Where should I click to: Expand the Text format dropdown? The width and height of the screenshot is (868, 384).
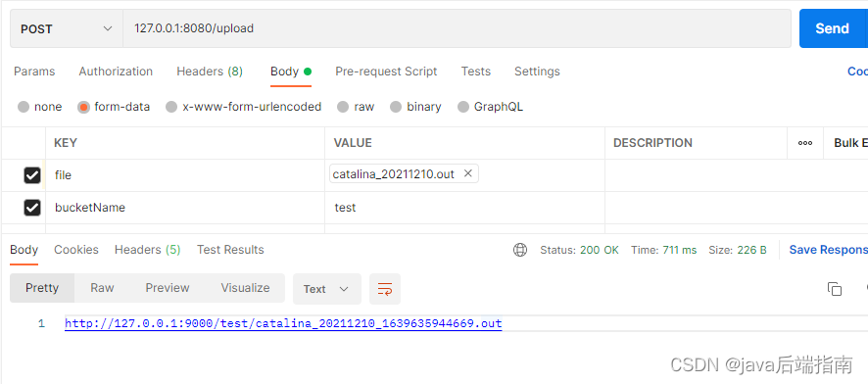[326, 289]
